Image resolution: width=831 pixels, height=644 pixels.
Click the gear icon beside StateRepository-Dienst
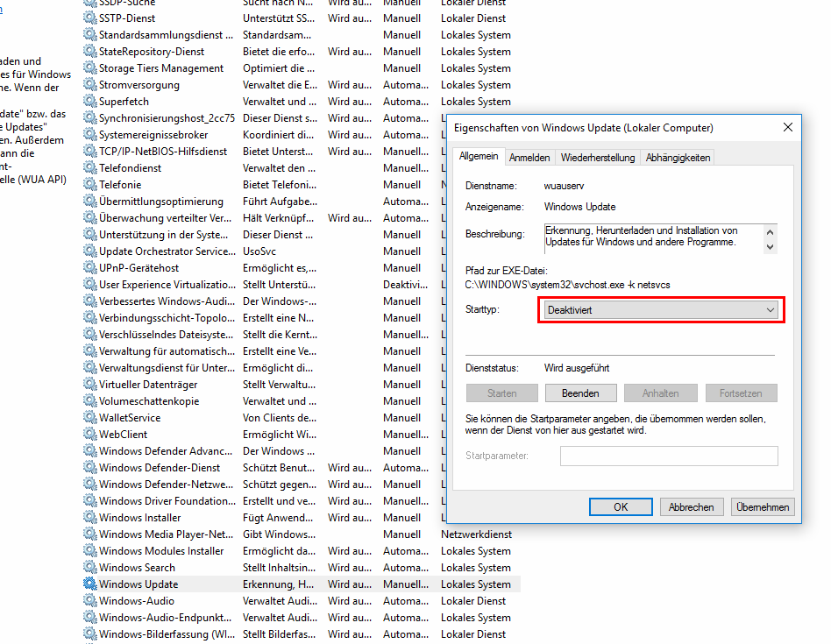(x=90, y=52)
